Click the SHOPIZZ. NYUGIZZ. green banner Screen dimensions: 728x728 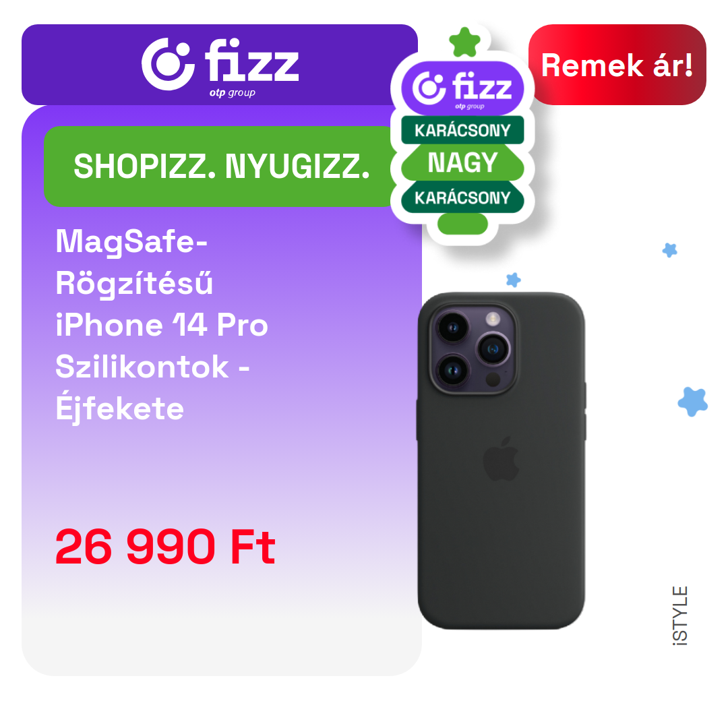click(x=220, y=166)
